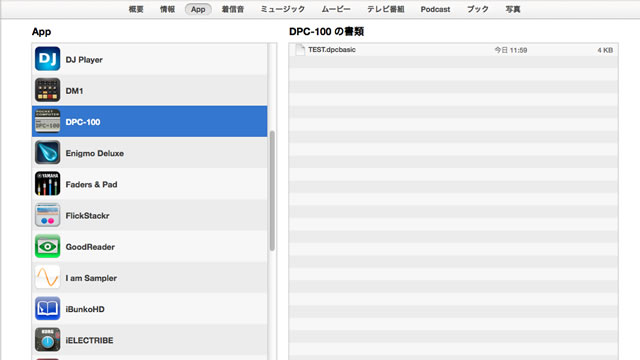Select the highlighted DPC-100 label

point(83,122)
